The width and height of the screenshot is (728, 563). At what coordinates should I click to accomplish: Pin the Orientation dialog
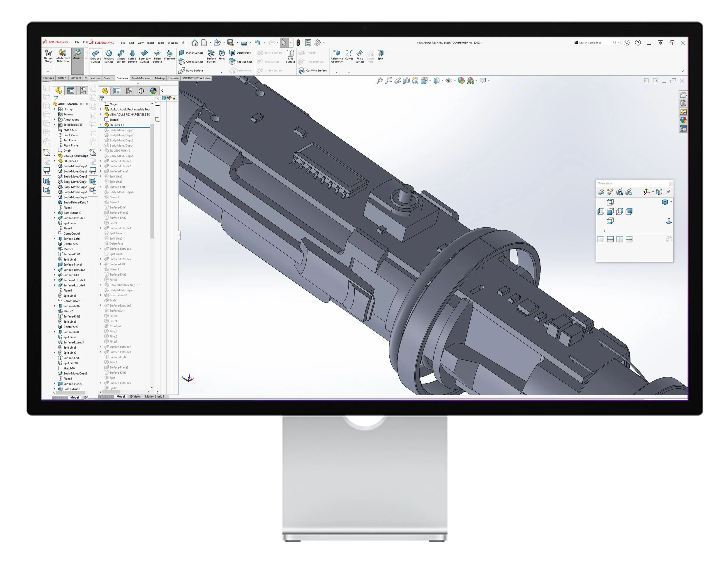(x=669, y=192)
